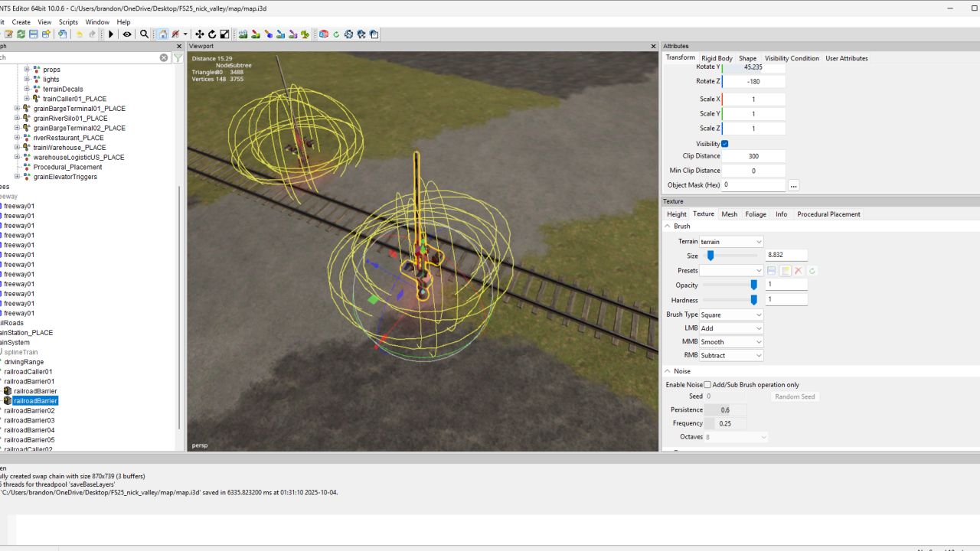Open the Rigid Body tab
This screenshot has height=551, width=980.
(x=717, y=58)
